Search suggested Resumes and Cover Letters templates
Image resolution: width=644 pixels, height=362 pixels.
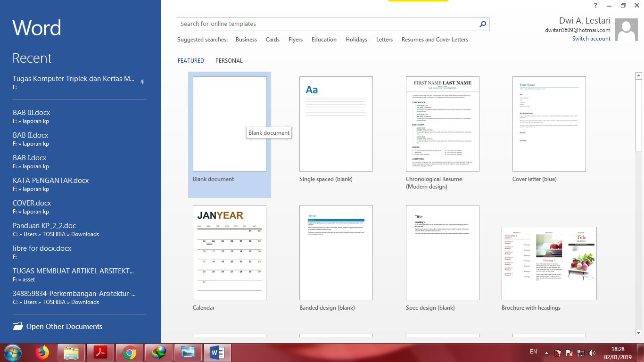click(x=435, y=40)
